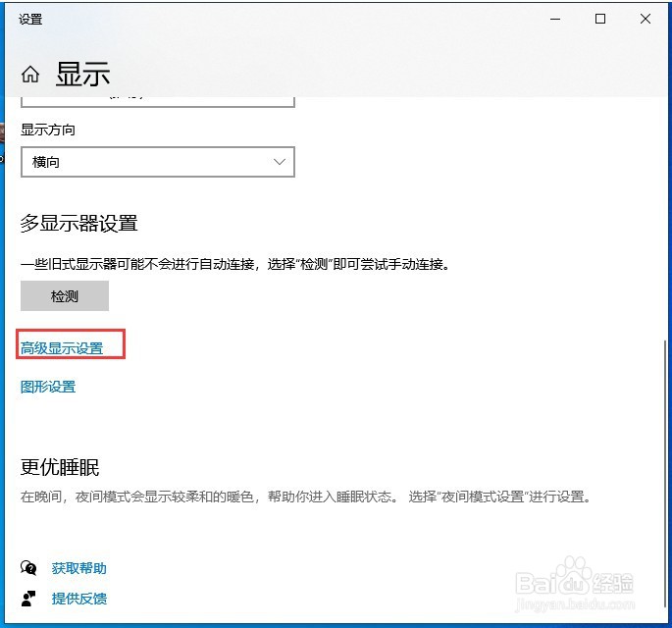Click the 显示 page title
Viewport: 672px width, 628px height.
click(82, 75)
